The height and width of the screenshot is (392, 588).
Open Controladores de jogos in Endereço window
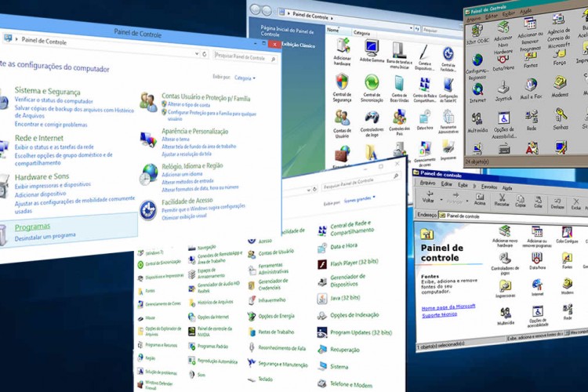(505, 264)
